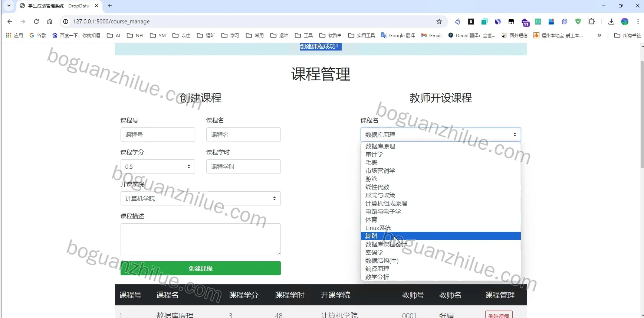The image size is (644, 318).
Task: Open the 课程学分 dropdown showing 0.5
Action: point(158,166)
